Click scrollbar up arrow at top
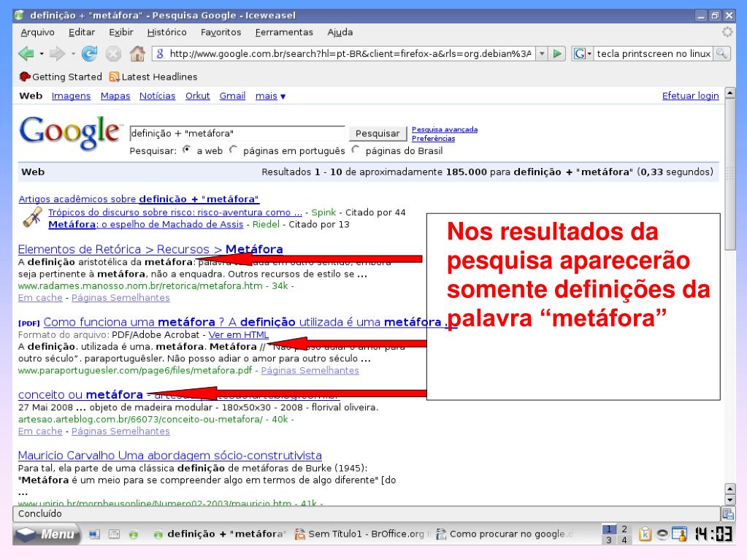Image resolution: width=747 pixels, height=560 pixels. [x=730, y=93]
